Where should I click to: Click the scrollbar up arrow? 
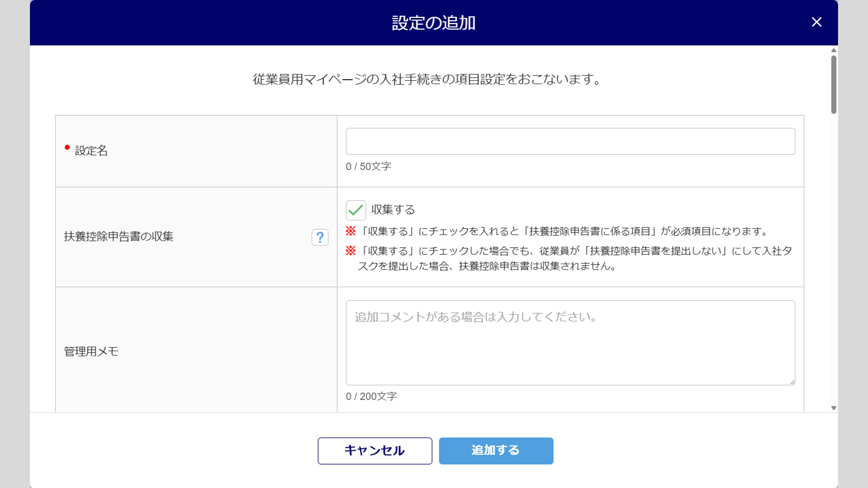tap(834, 50)
